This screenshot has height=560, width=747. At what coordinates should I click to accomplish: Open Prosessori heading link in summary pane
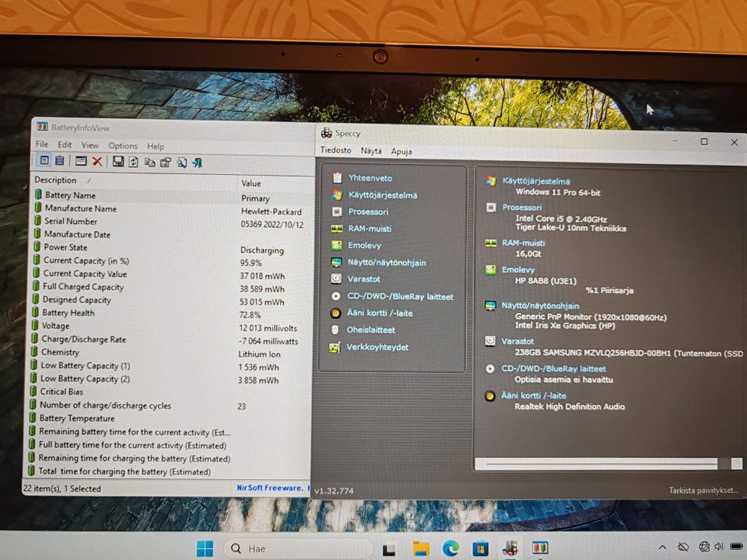[x=521, y=208]
